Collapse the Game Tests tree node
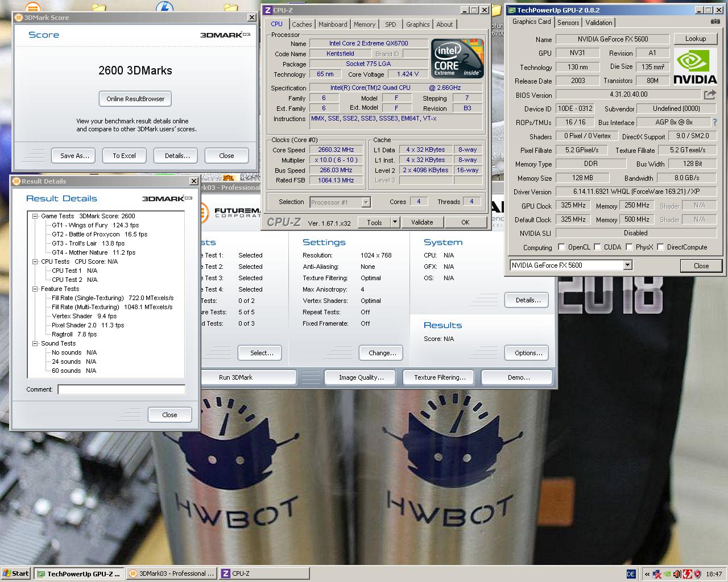The image size is (728, 582). pyautogui.click(x=35, y=216)
